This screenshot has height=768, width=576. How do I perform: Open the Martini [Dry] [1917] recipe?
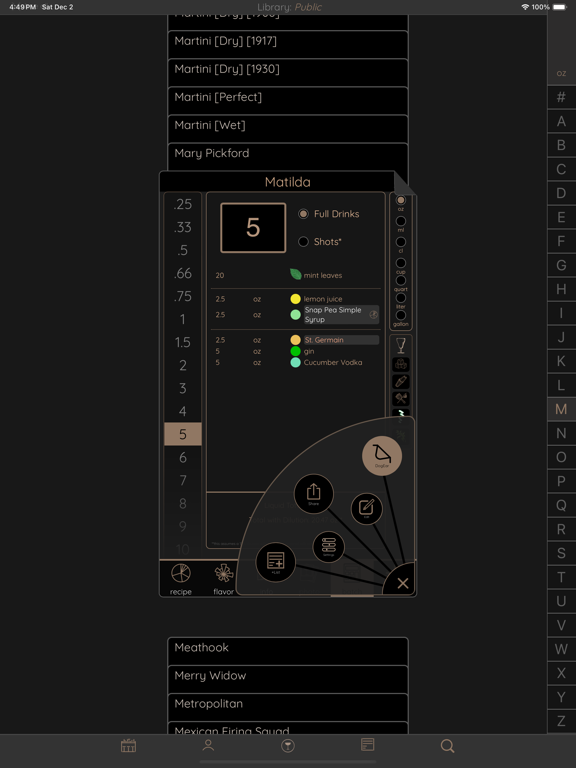(x=288, y=45)
